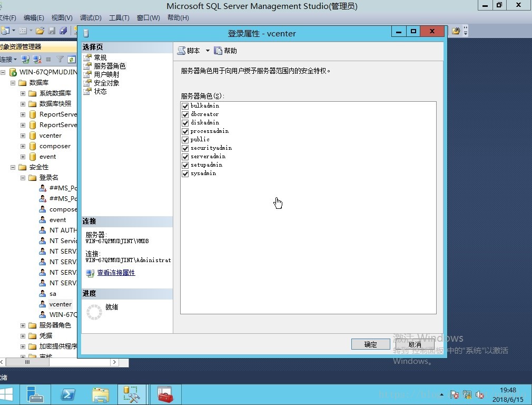Open the 窗口(W) menu
This screenshot has height=405, width=532.
[x=148, y=18]
